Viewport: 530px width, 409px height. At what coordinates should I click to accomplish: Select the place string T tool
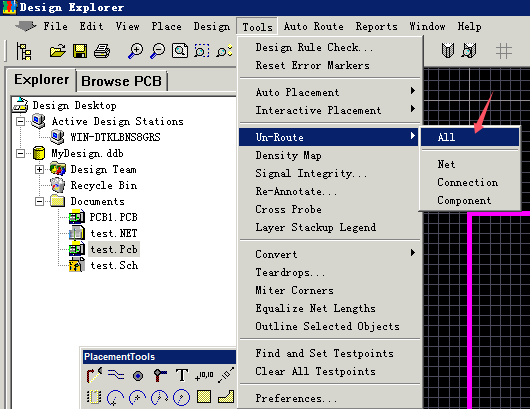(x=182, y=375)
